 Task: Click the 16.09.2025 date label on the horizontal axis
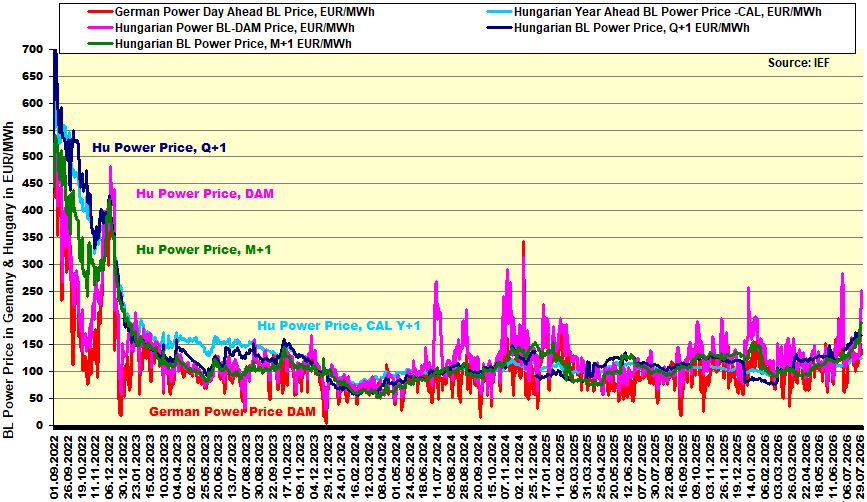pyautogui.click(x=683, y=467)
